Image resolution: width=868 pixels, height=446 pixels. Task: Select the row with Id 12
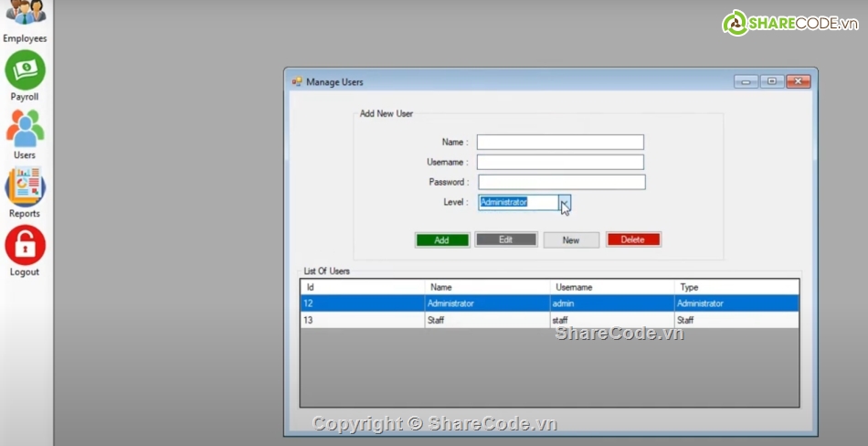pyautogui.click(x=550, y=303)
